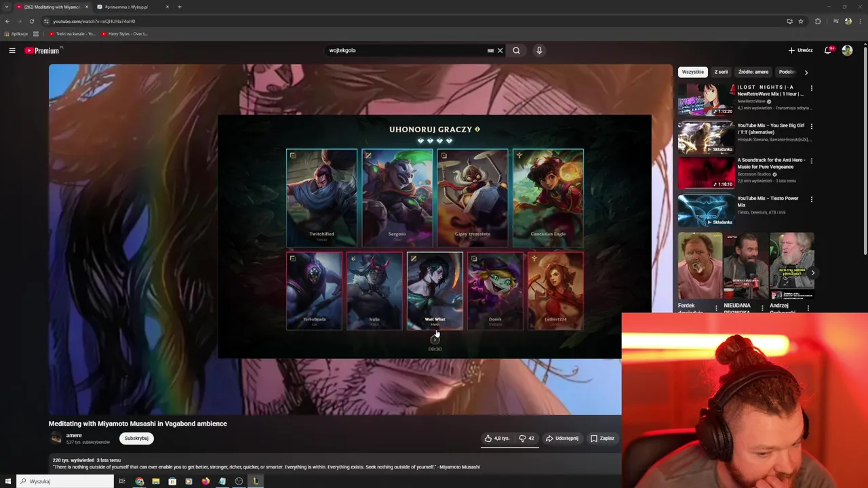Honor the Twitchified player card

coord(321,198)
